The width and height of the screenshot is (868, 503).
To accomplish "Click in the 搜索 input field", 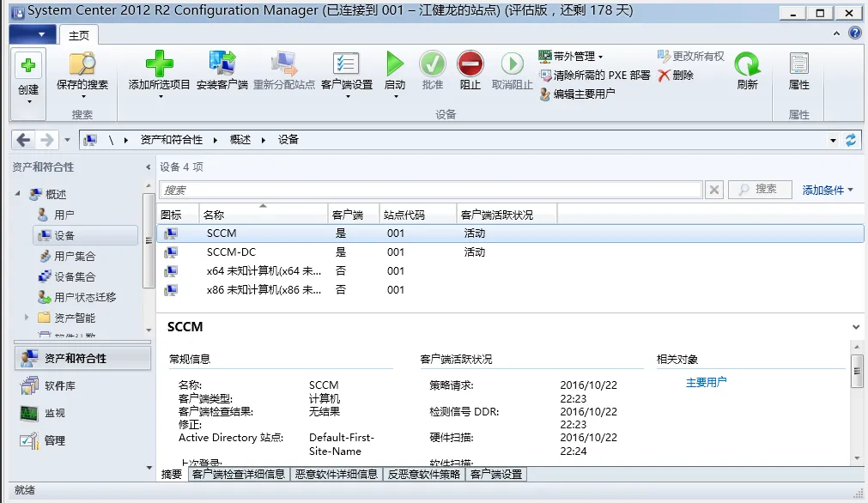I will (x=431, y=190).
